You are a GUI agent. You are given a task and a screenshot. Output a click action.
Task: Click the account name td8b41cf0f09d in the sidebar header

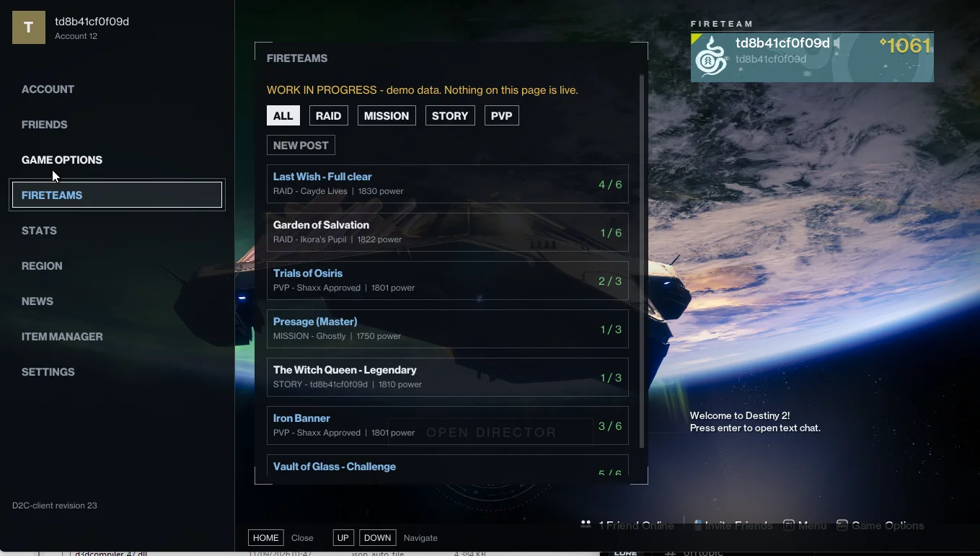tap(92, 22)
